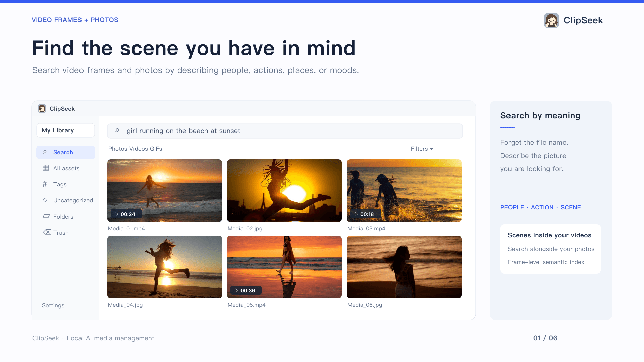Image resolution: width=644 pixels, height=362 pixels.
Task: Click the SCENE label
Action: 571,207
